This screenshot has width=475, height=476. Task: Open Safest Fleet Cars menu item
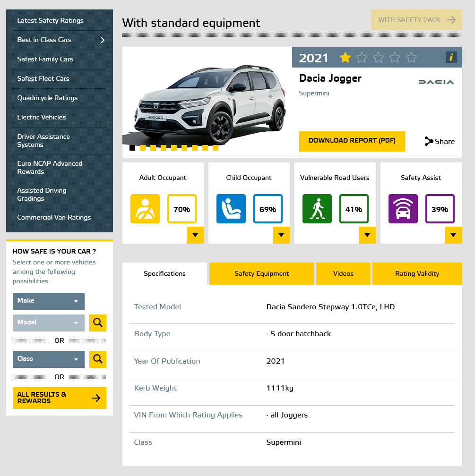[x=60, y=78]
